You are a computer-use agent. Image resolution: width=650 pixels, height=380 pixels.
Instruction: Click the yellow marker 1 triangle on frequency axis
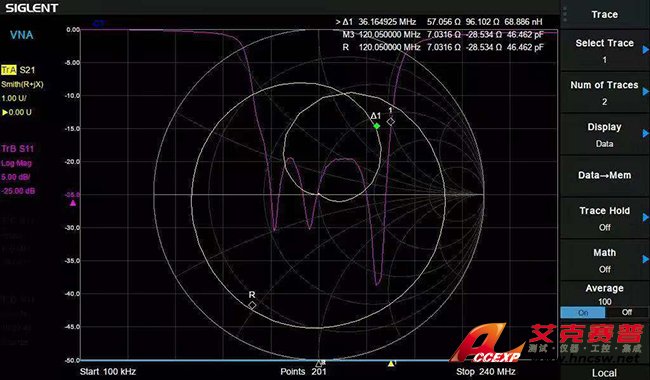pyautogui.click(x=391, y=363)
